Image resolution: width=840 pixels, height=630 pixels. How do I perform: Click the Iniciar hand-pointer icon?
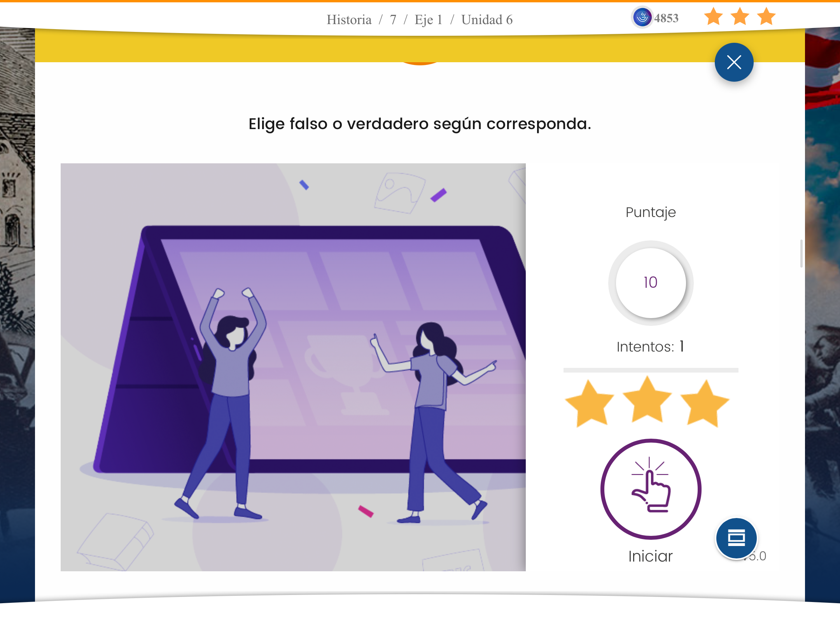click(651, 488)
